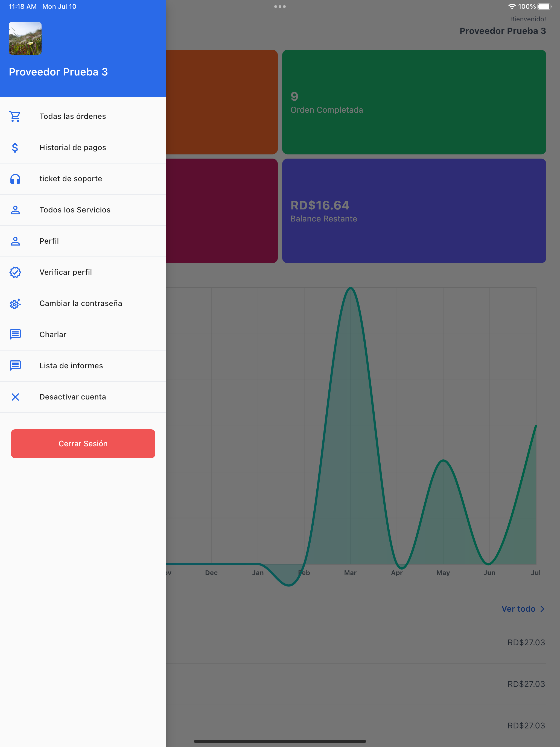
Task: Tap the Apr label on chart axis
Action: (x=397, y=573)
